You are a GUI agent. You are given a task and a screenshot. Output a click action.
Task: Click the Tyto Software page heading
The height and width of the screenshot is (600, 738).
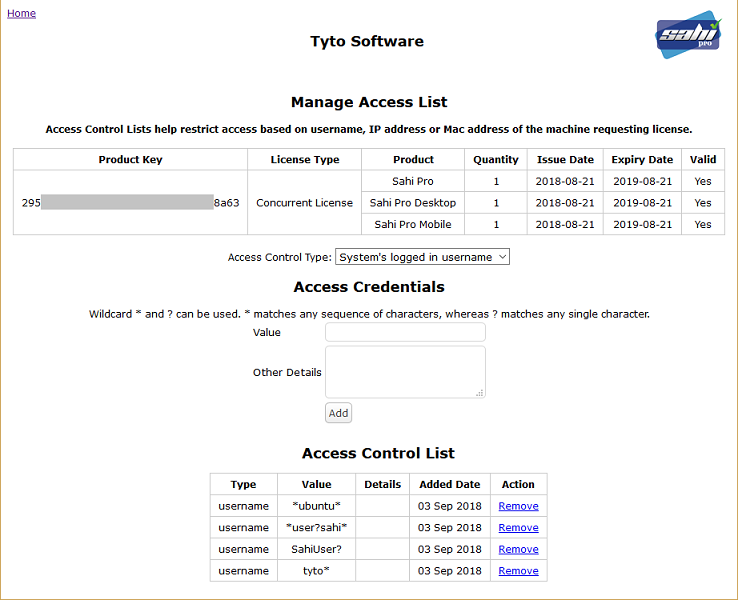(x=367, y=42)
